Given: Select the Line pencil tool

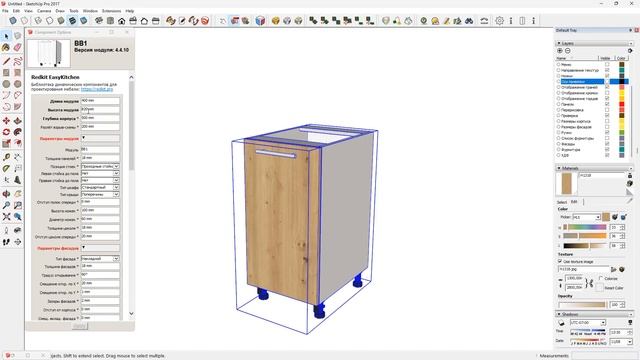Looking at the screenshot, I should click(x=6, y=61).
